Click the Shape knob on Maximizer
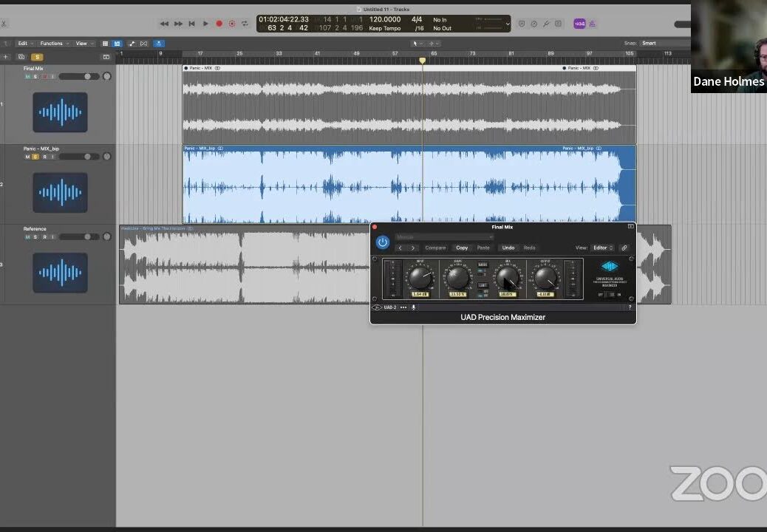 coord(458,278)
